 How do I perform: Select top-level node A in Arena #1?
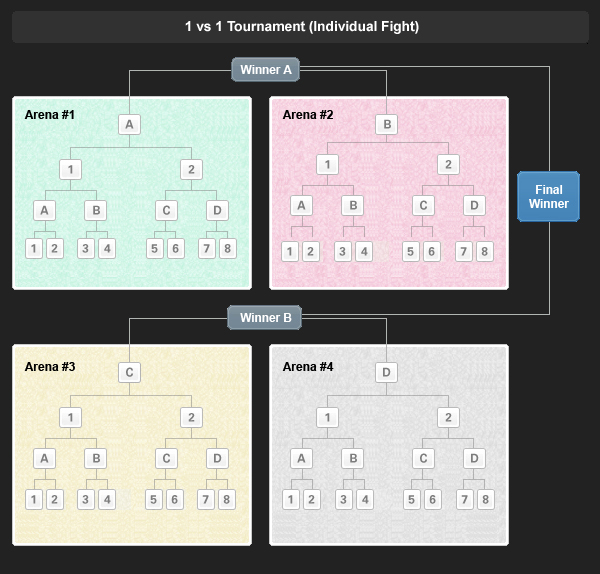pos(129,125)
